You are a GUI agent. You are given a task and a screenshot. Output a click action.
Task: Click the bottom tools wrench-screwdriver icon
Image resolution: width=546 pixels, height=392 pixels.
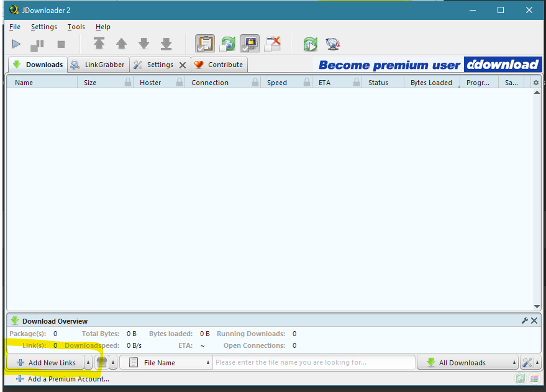tap(527, 363)
